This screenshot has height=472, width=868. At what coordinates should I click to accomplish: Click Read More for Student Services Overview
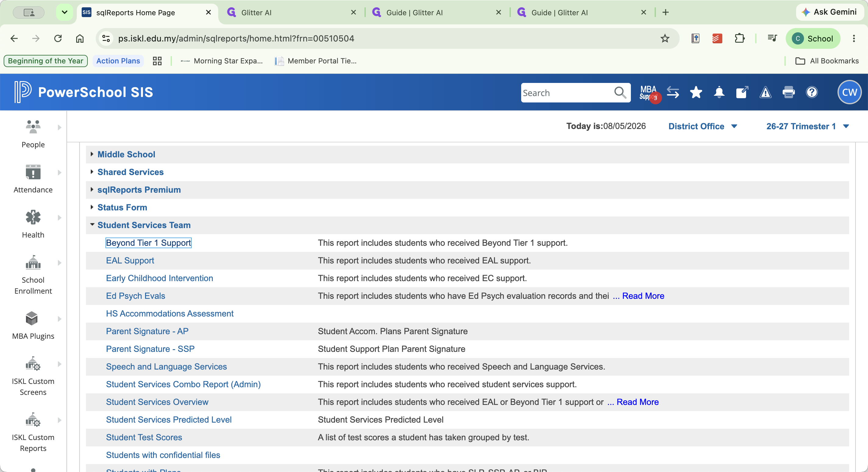[638, 402]
